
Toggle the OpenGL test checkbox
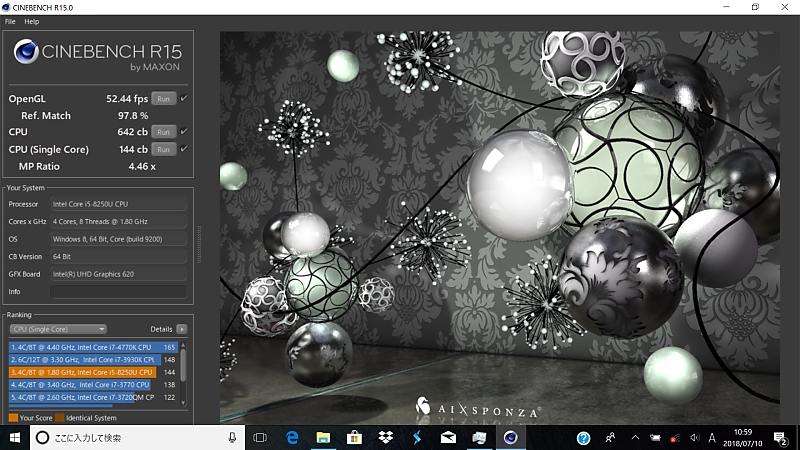tap(184, 98)
